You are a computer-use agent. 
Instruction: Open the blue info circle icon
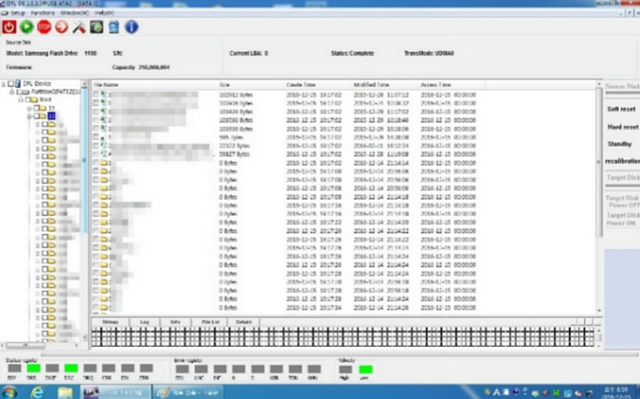131,27
